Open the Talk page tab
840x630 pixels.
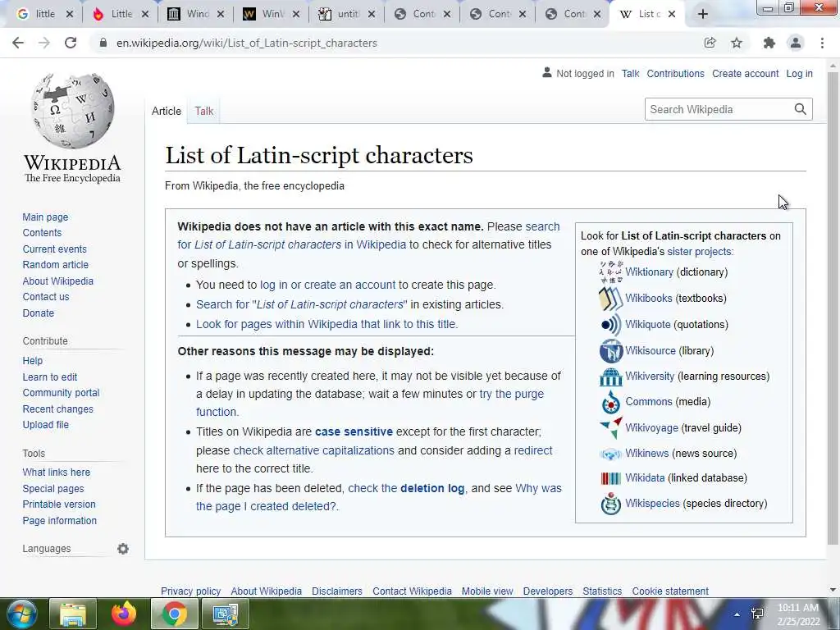coord(203,111)
